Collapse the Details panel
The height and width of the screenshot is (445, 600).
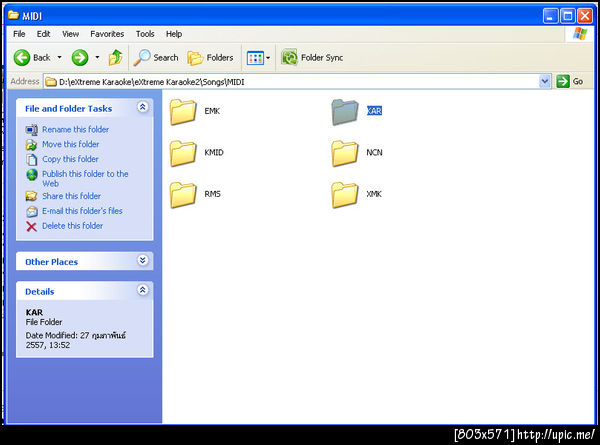(x=142, y=290)
